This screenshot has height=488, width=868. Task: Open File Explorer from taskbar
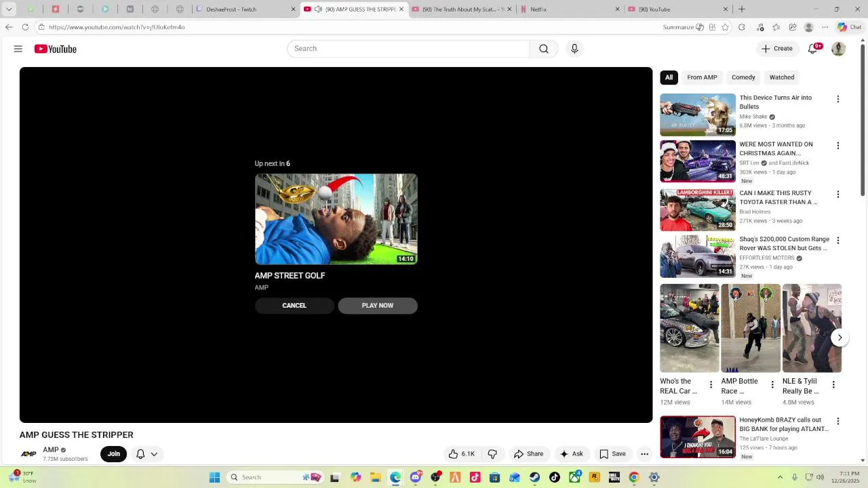376,477
